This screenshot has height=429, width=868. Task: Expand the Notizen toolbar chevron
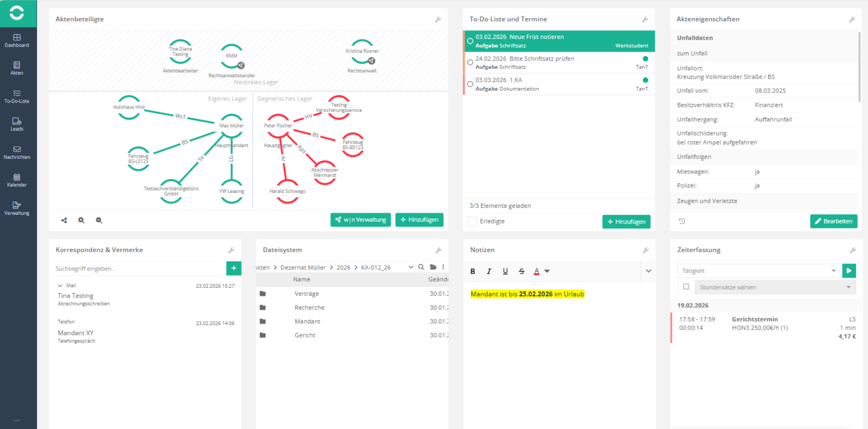[648, 271]
